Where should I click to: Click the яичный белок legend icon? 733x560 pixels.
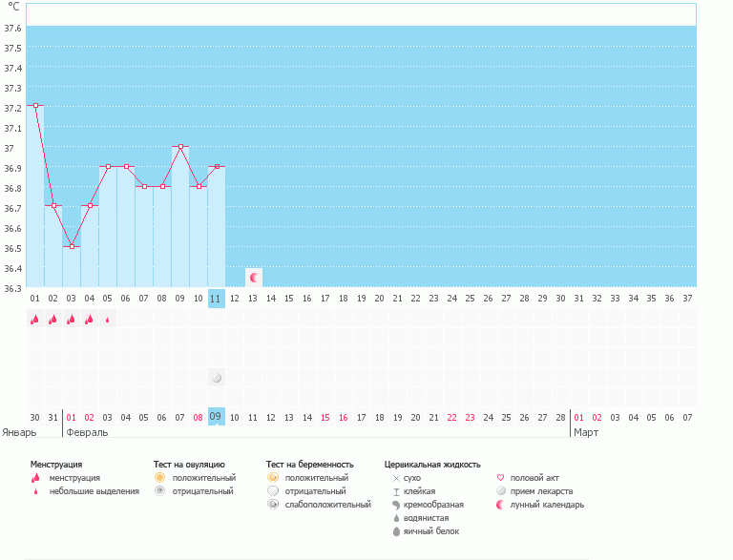(395, 530)
